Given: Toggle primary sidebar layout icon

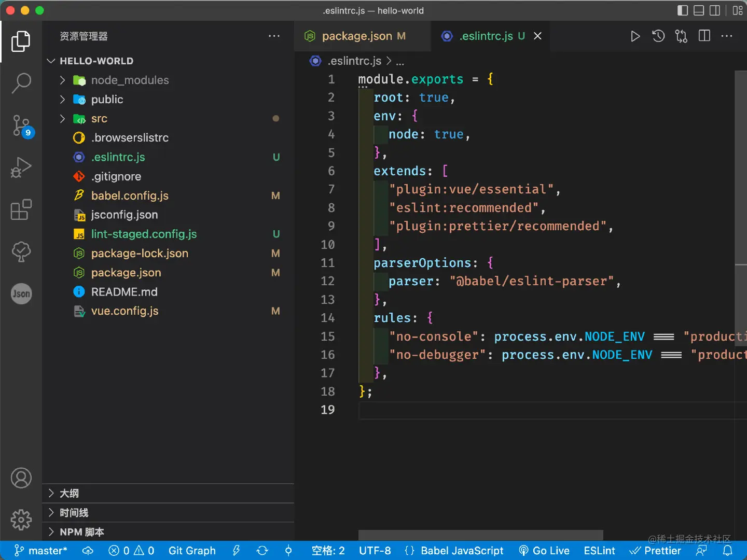Looking at the screenshot, I should tap(683, 10).
